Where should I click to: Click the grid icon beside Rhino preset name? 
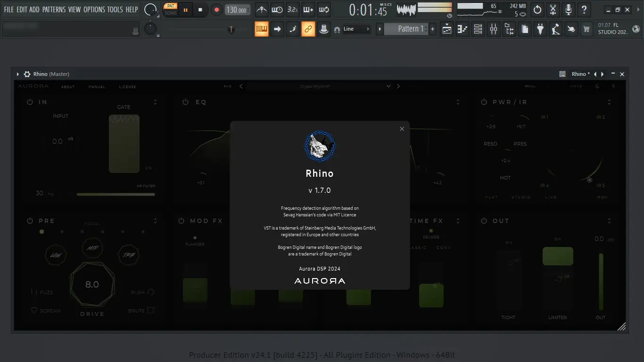pyautogui.click(x=562, y=74)
